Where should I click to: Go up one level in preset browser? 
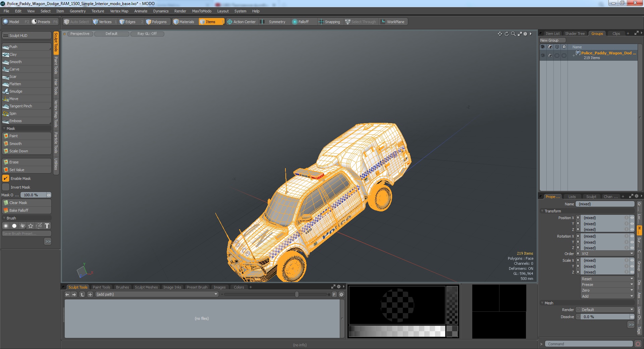click(82, 294)
